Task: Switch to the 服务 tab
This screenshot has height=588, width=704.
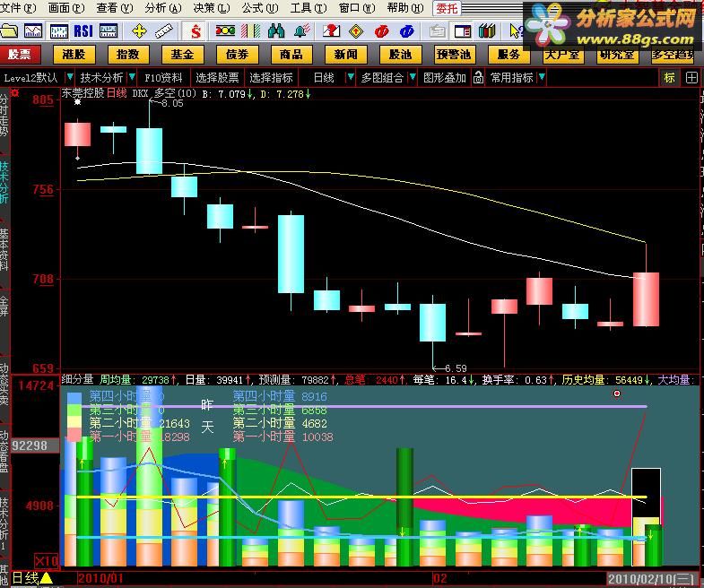Action: pos(508,55)
